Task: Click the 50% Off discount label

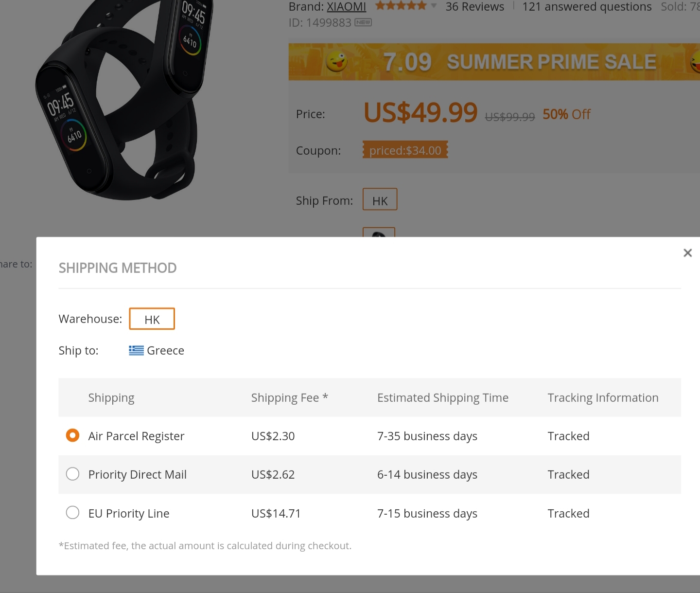Action: [x=566, y=114]
